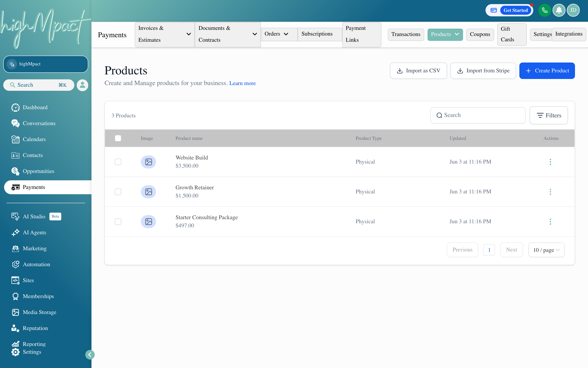Viewport: 588px width, 368px height.
Task: Click the card icon beside Get Started
Action: 493,10
